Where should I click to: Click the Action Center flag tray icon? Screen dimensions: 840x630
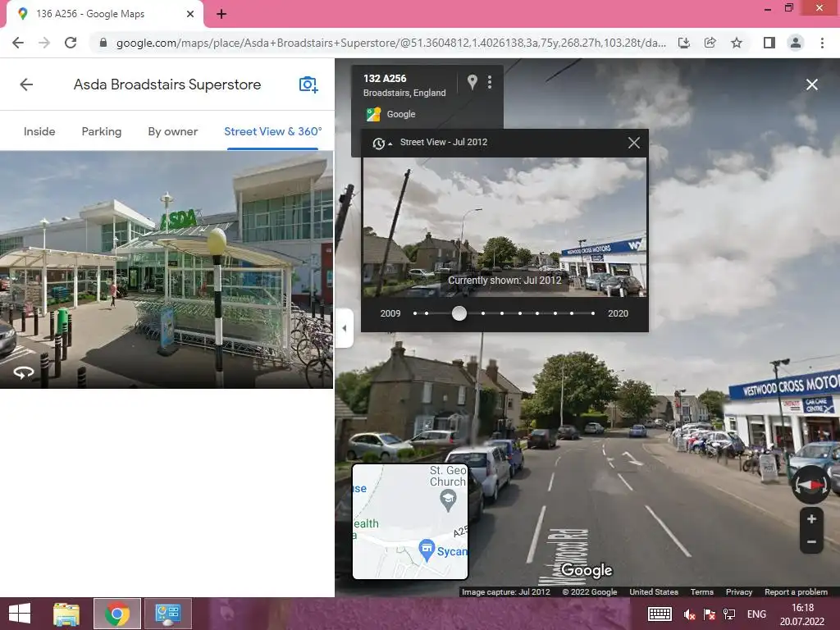(710, 614)
